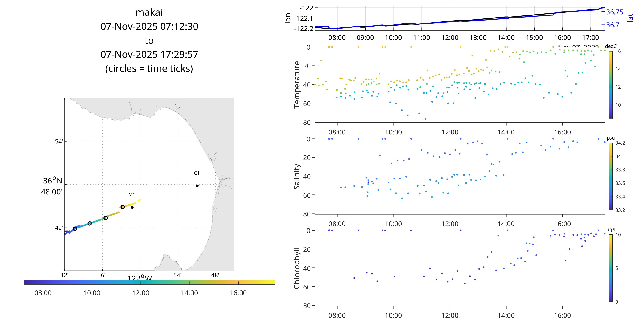Image resolution: width=644 pixels, height=322 pixels.
Task: Click the Chlorophyll axis label
Action: click(297, 268)
